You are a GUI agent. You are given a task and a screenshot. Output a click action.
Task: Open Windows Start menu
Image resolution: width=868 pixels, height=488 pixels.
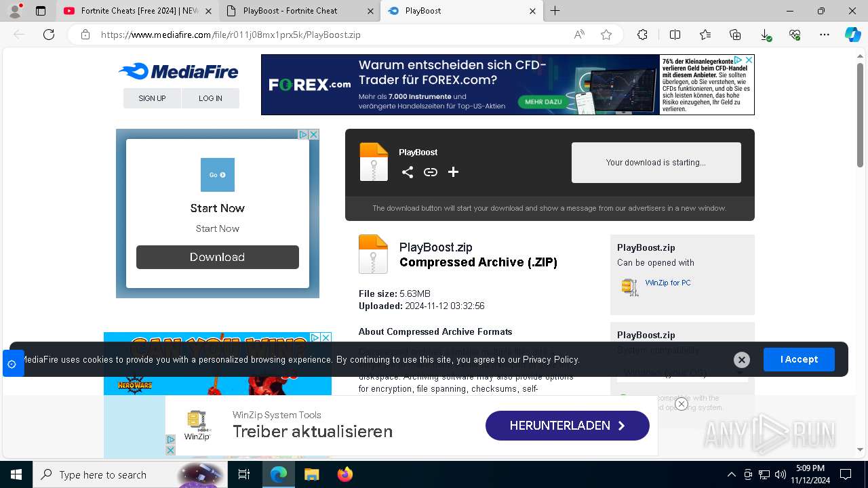point(16,474)
